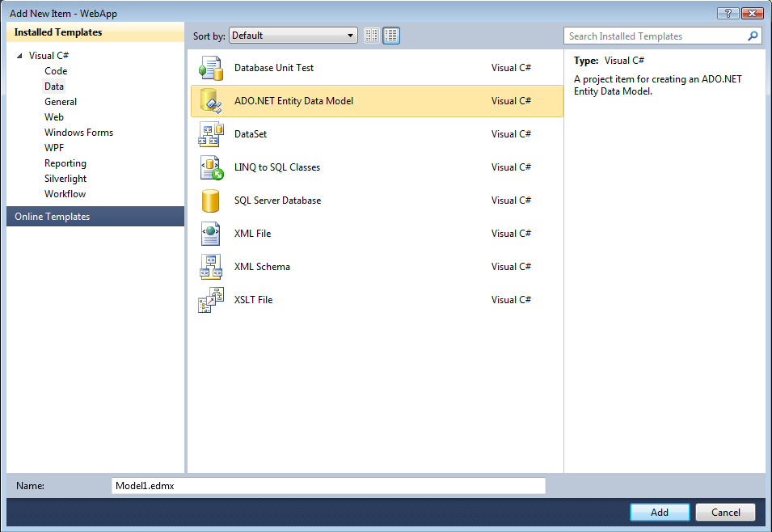Open the Installed Templates section
Screen dimensions: 772x532
tap(95, 32)
